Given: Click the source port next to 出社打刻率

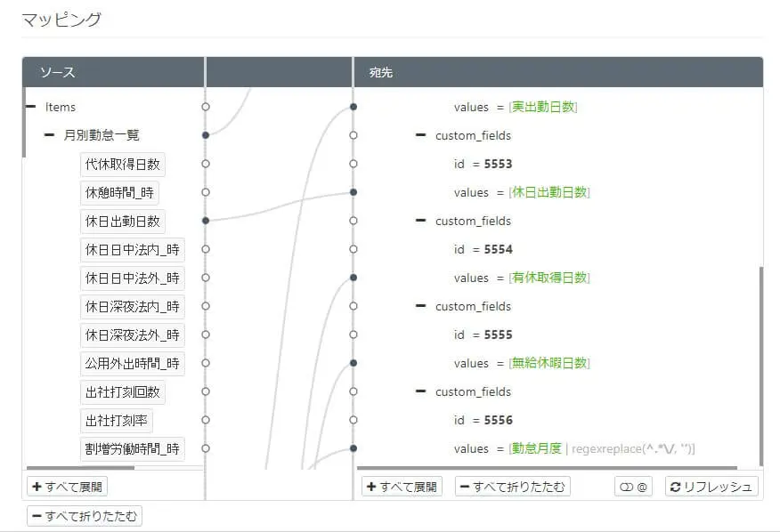Looking at the screenshot, I should point(206,420).
